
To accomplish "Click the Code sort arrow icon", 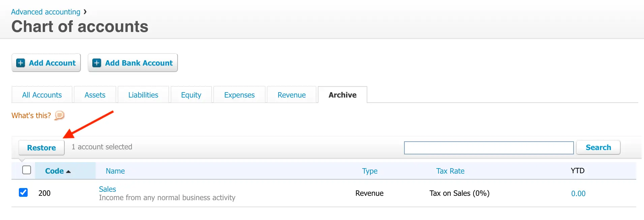I will pos(68,172).
